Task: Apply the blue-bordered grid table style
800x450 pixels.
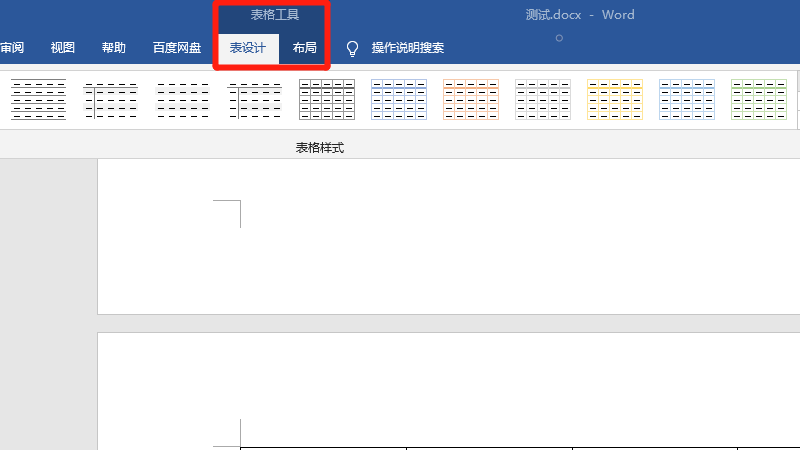Action: [x=399, y=100]
